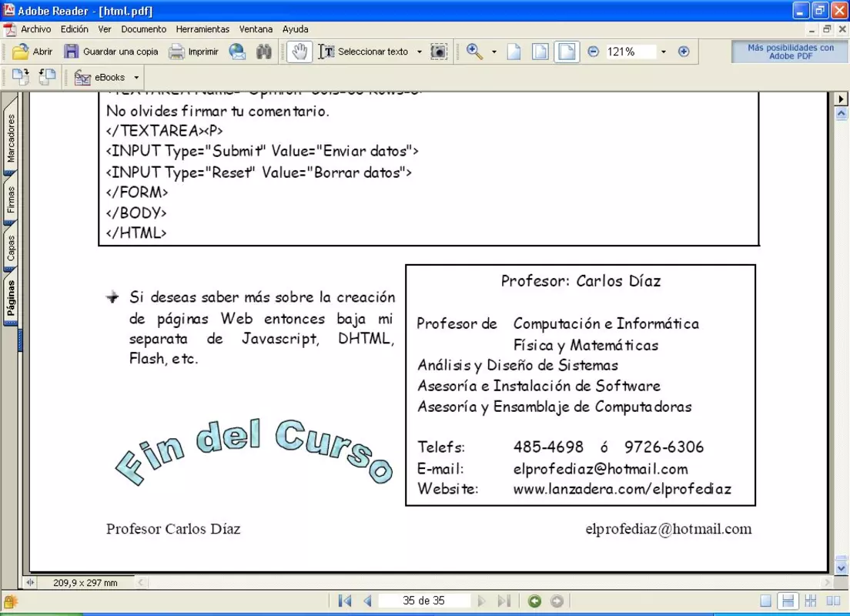The image size is (850, 616).
Task: Click page size 209,9 x 297 mm
Action: point(85,583)
